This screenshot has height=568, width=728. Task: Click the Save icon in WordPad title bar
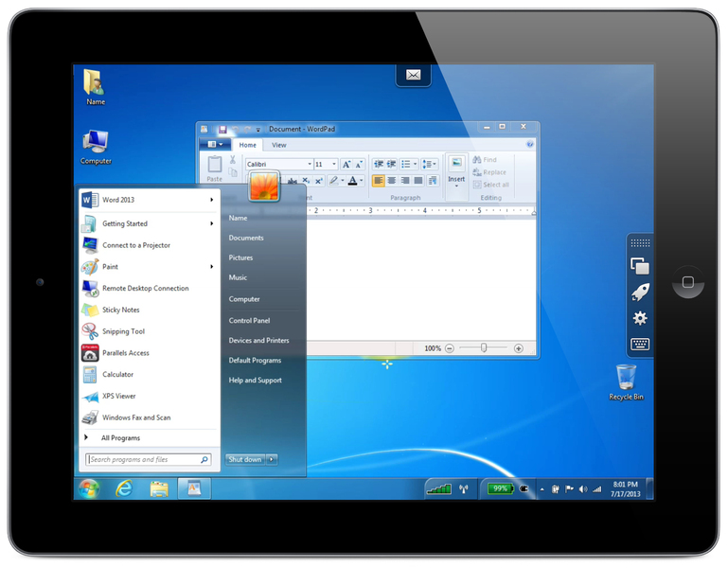222,129
